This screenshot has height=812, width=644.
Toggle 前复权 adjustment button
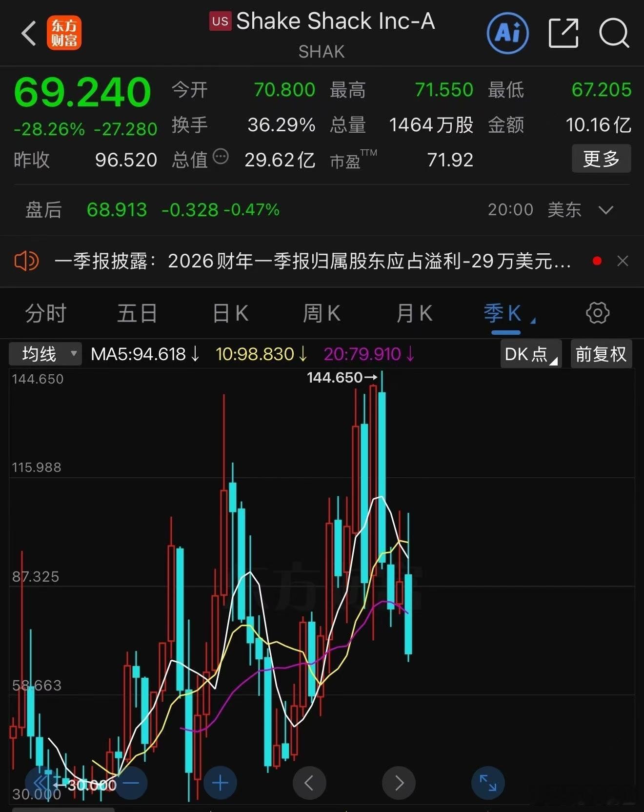pos(601,354)
